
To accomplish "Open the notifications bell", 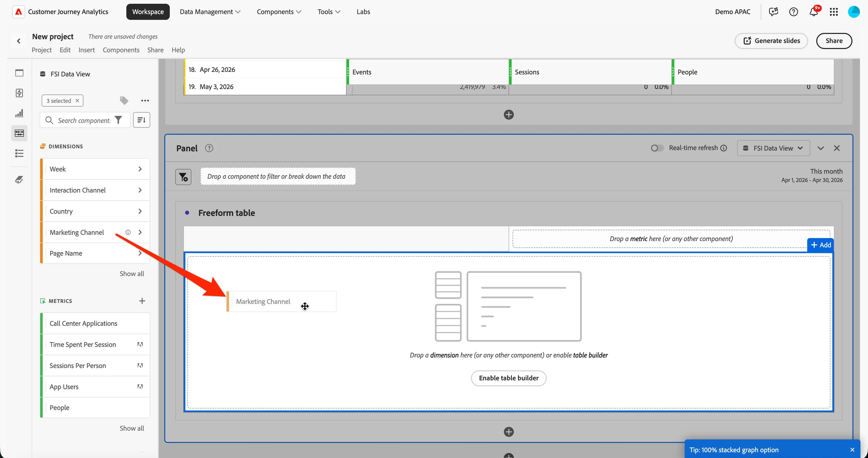I will (x=813, y=12).
